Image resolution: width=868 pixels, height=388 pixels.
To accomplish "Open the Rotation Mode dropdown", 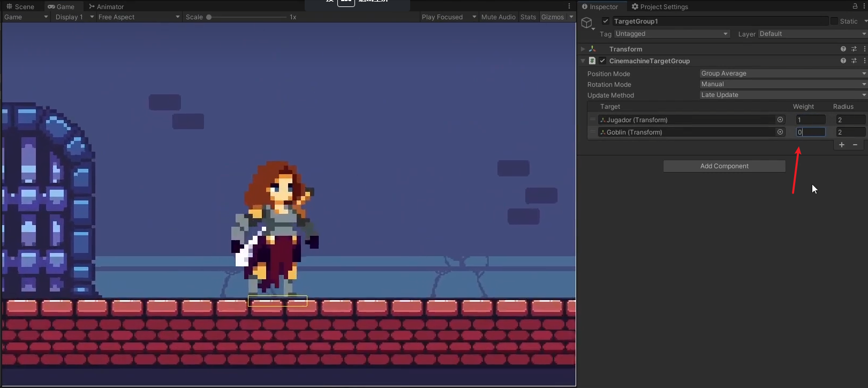I will 783,84.
